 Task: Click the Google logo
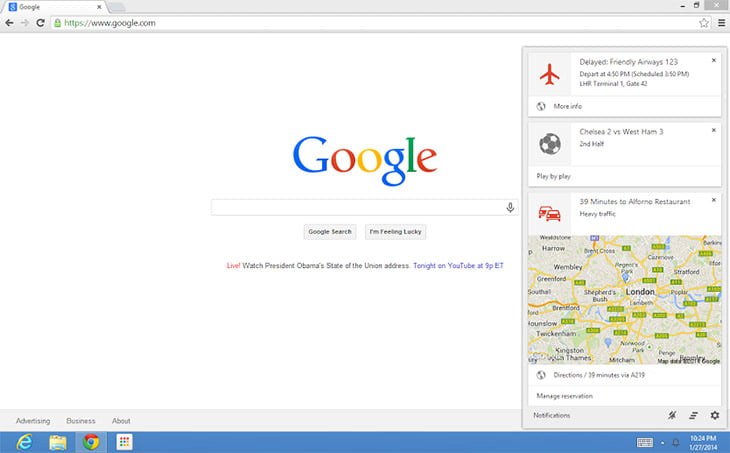(x=365, y=160)
